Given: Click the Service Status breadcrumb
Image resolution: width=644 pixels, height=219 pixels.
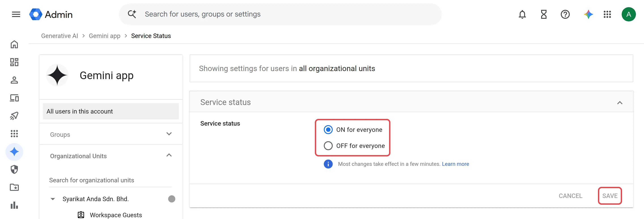Looking at the screenshot, I should pos(151,36).
